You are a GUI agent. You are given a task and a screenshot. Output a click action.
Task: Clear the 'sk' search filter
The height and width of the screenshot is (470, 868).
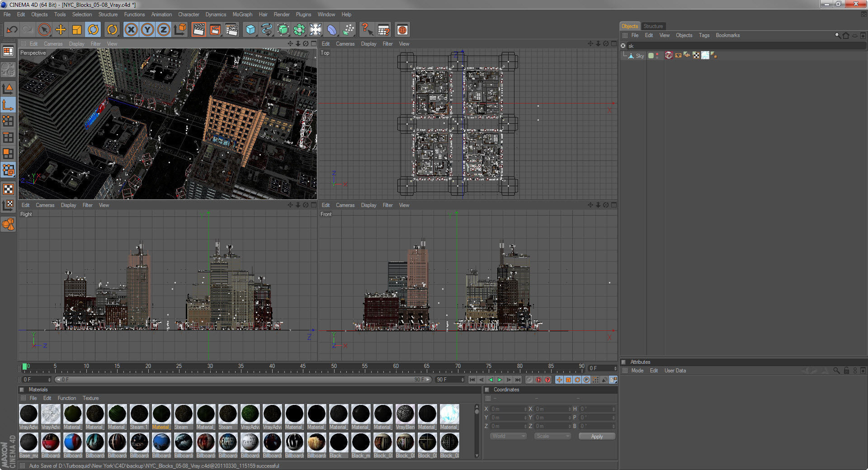pyautogui.click(x=623, y=46)
